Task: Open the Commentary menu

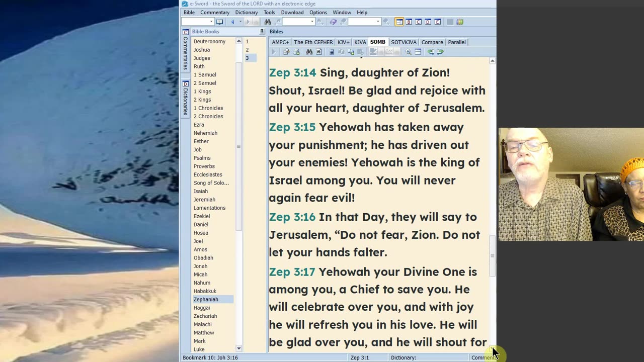Action: coord(215,12)
